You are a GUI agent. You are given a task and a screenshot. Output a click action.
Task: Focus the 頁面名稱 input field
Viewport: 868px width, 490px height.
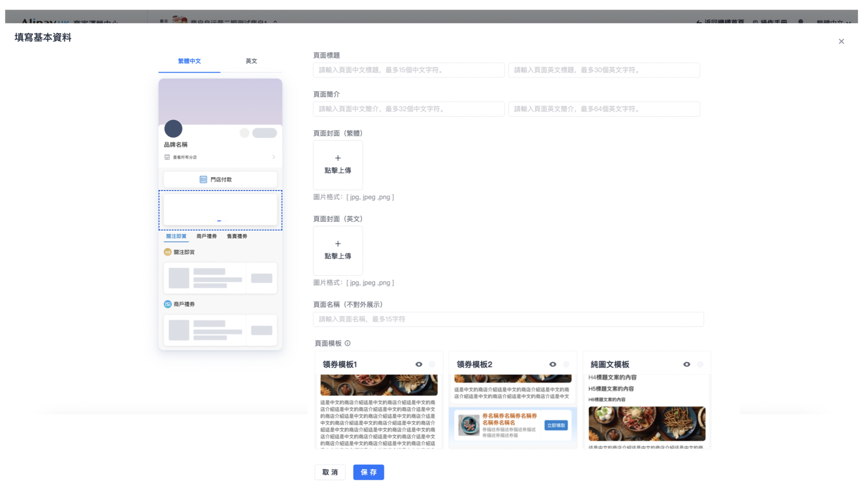(508, 319)
